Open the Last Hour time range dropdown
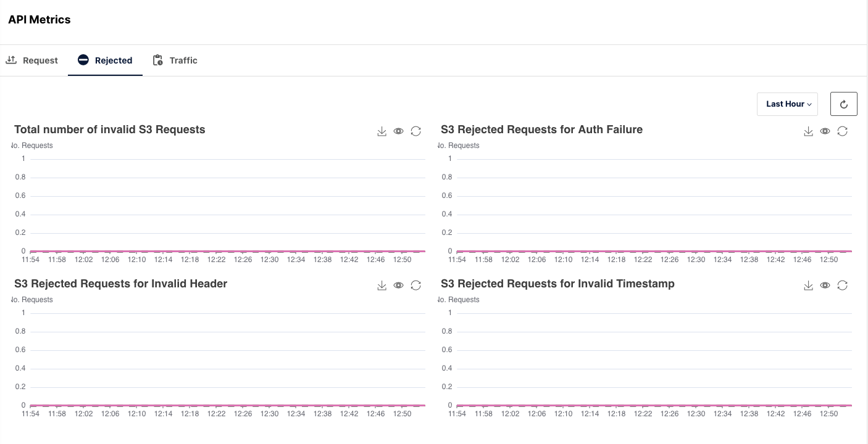This screenshot has width=868, height=444. tap(787, 104)
